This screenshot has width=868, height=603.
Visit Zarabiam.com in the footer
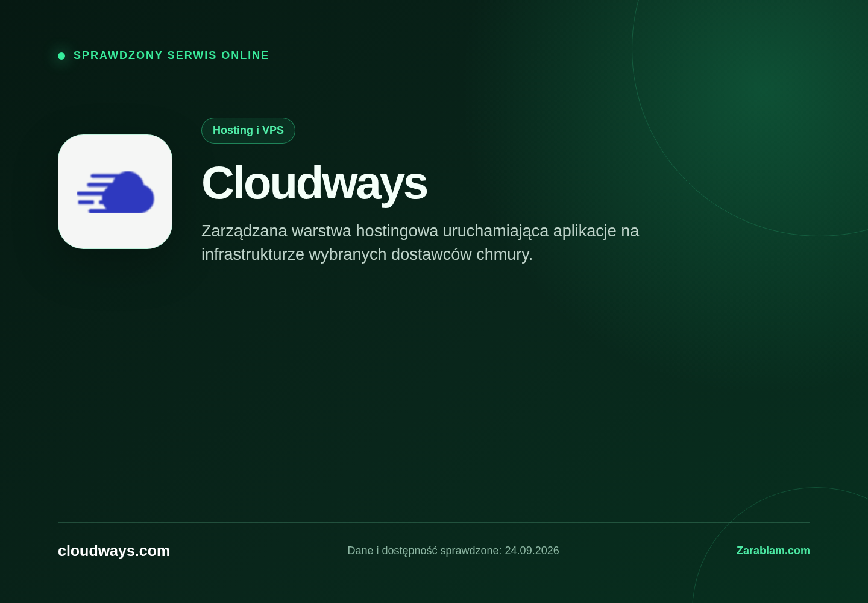773,551
